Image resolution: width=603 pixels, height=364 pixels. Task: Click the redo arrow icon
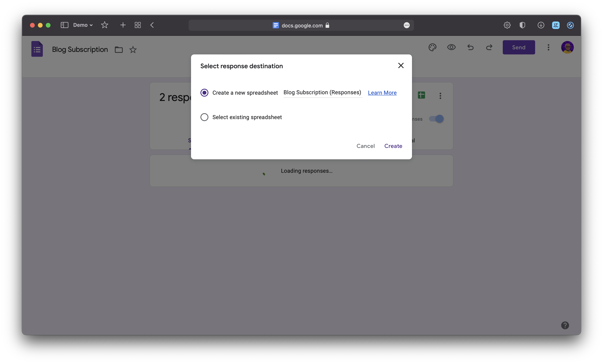489,47
